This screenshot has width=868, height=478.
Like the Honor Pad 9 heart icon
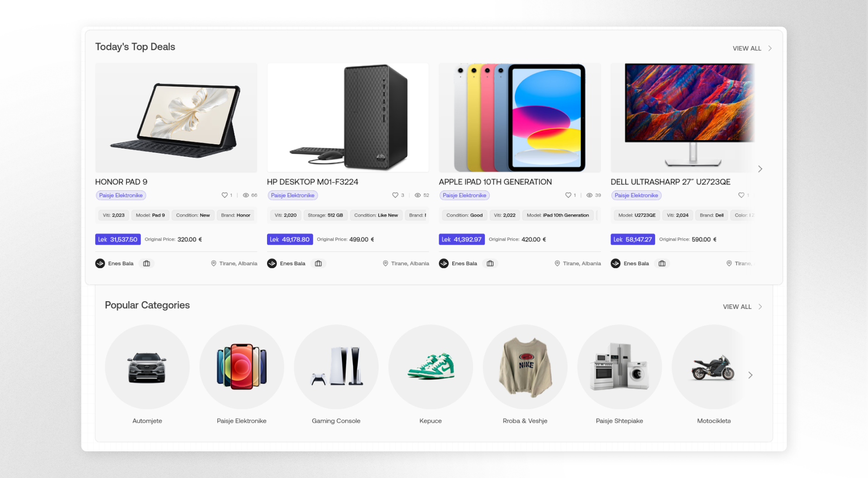[225, 195]
